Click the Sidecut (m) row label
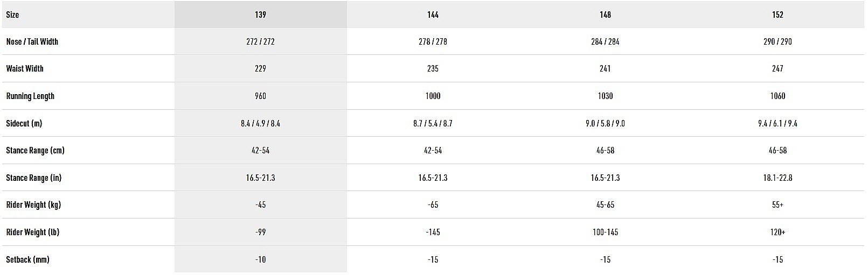868x275 pixels. [24, 123]
